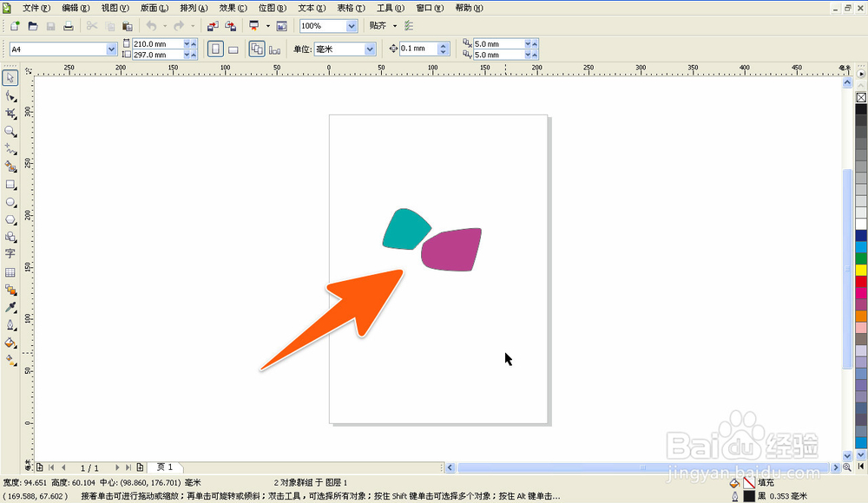The image size is (868, 503).
Task: Open the 编辑 (Edit) menu
Action: coord(76,8)
